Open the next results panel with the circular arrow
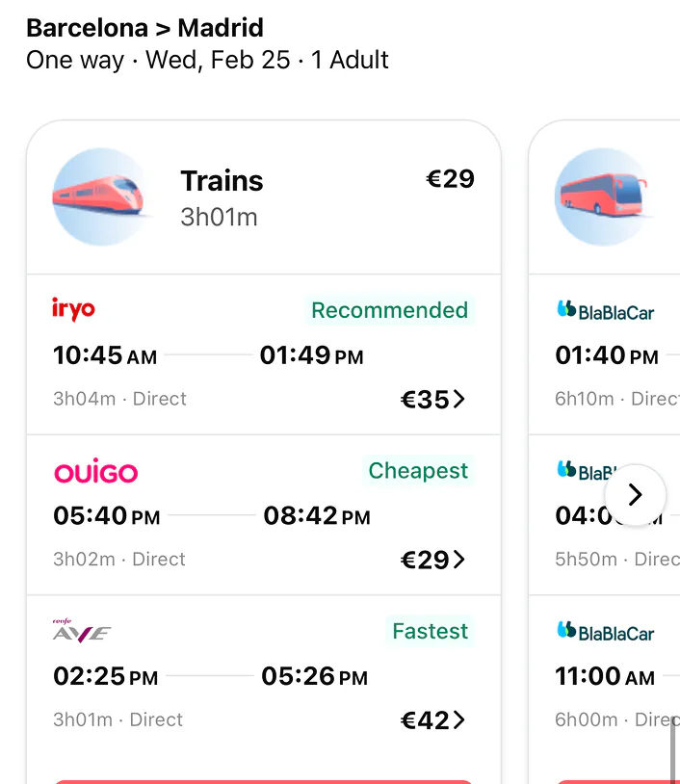Image resolution: width=680 pixels, height=784 pixels. 635,494
